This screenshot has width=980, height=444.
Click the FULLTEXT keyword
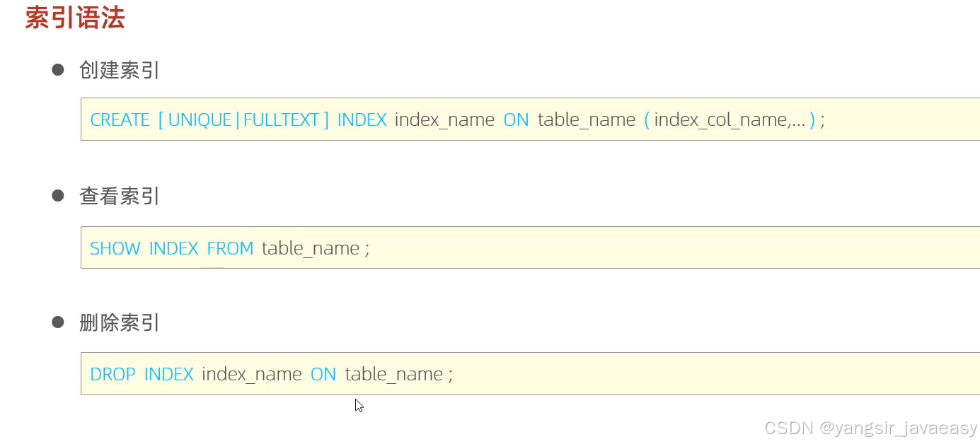pyautogui.click(x=282, y=119)
